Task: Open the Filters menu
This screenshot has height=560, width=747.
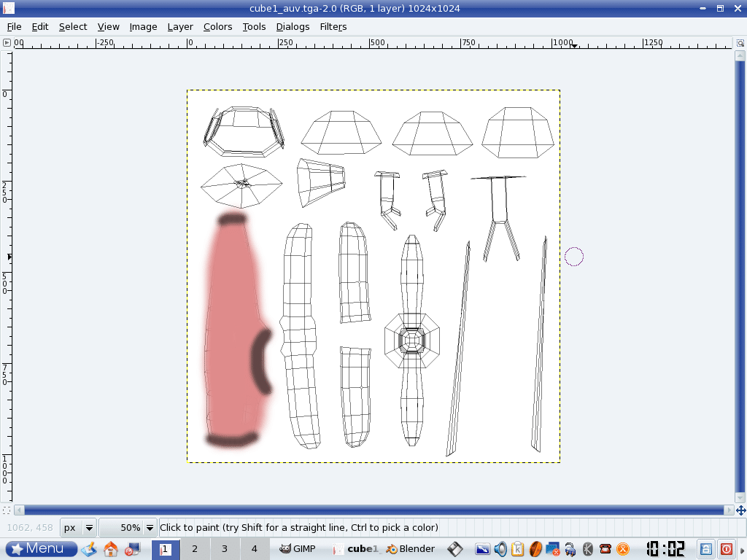Action: point(333,27)
